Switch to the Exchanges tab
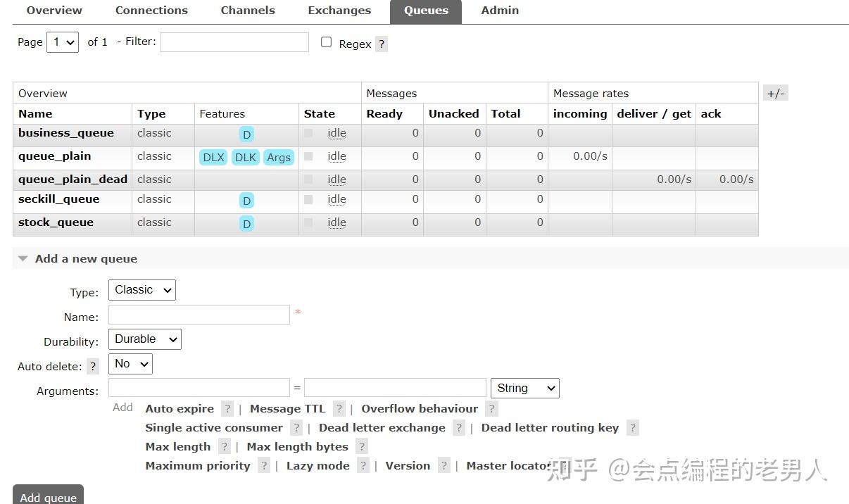Viewport: 849px width, 504px height. [339, 11]
